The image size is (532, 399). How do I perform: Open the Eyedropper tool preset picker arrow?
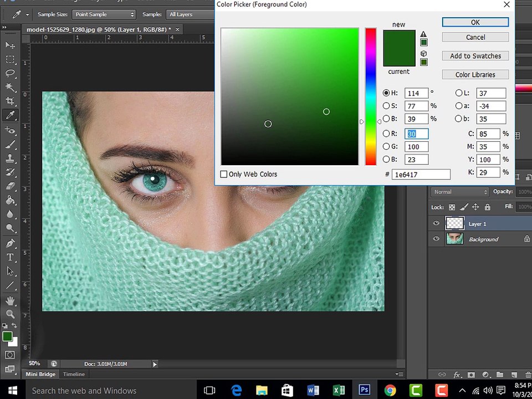pyautogui.click(x=27, y=15)
